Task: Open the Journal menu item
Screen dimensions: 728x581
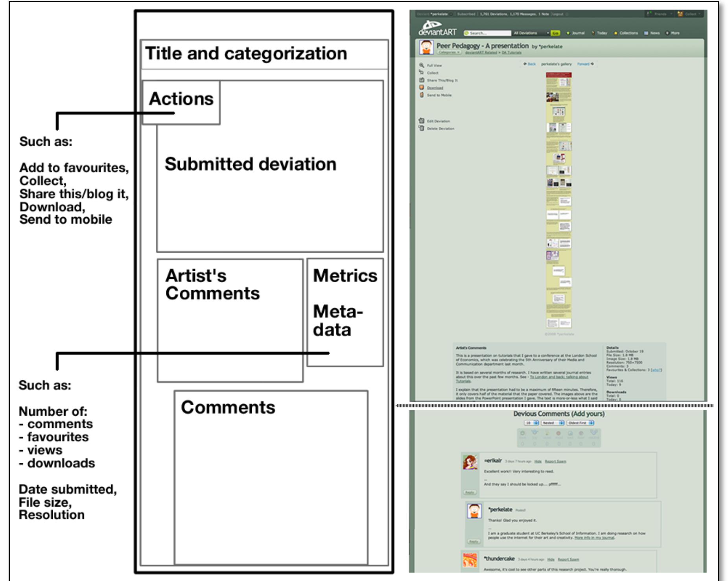Action: (x=575, y=33)
